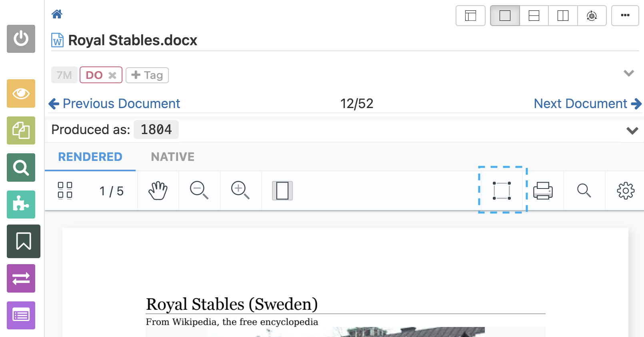
Task: Zoom out of the document
Action: pyautogui.click(x=199, y=191)
